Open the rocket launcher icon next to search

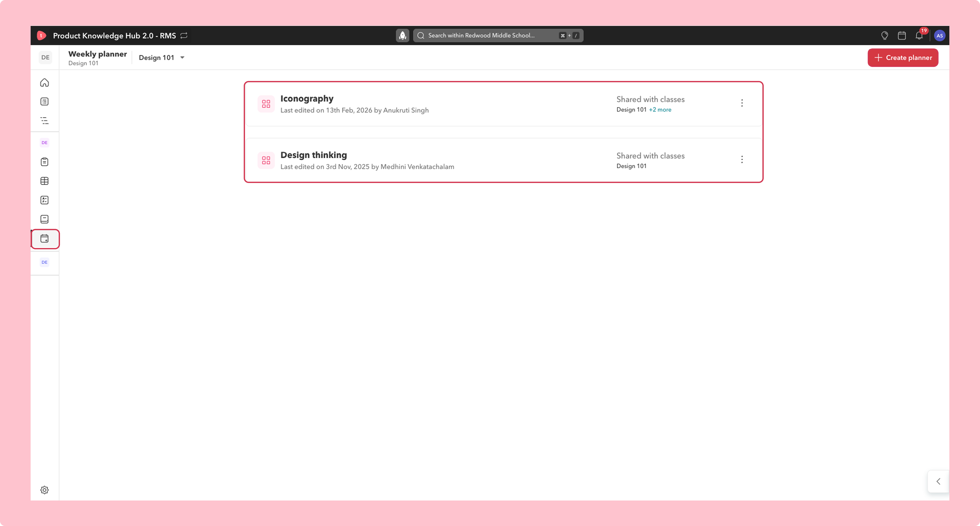click(x=402, y=35)
